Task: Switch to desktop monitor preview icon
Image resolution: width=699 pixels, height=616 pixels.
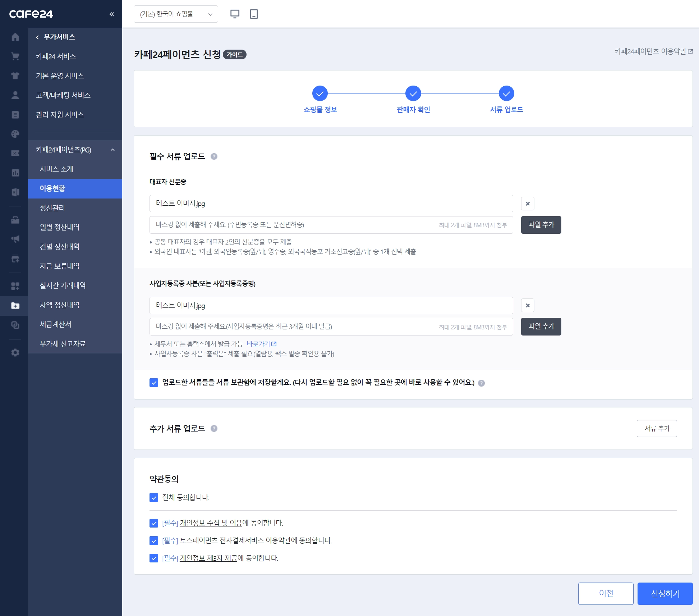Action: pos(235,14)
